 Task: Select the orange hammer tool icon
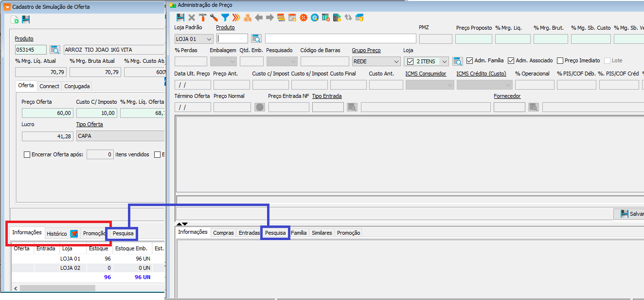tap(203, 18)
